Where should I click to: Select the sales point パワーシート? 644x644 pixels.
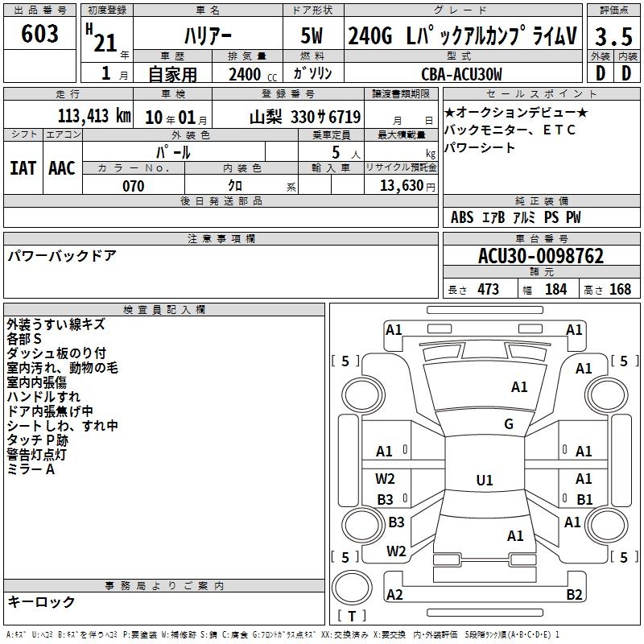[479, 147]
